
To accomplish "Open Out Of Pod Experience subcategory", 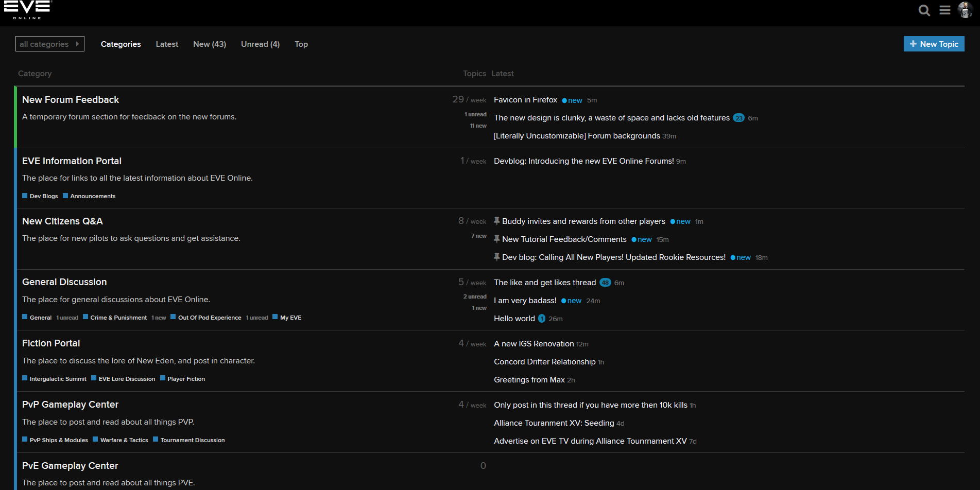I will pyautogui.click(x=206, y=318).
